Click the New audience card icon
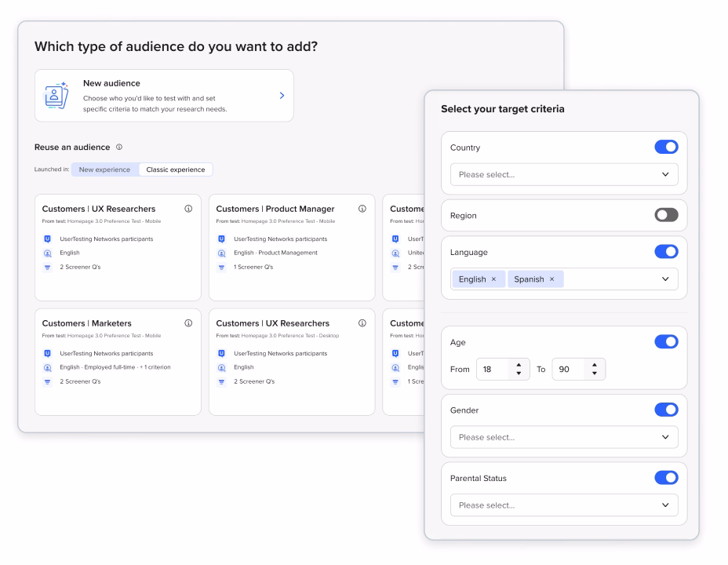Viewport: 728px width, 565px height. [x=56, y=96]
